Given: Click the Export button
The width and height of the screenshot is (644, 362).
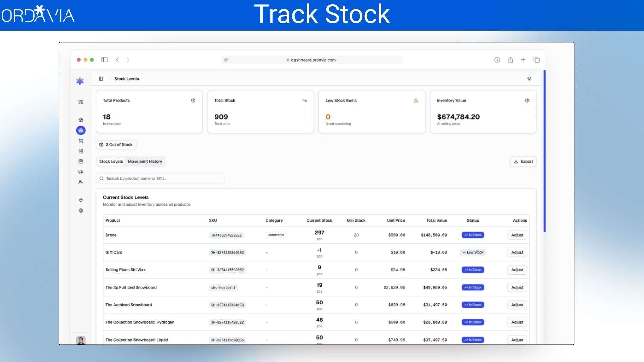Looking at the screenshot, I should [x=523, y=161].
